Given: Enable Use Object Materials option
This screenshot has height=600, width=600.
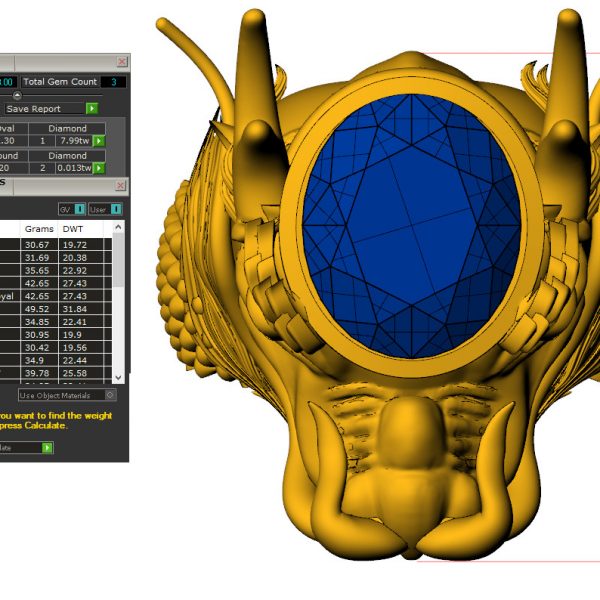Looking at the screenshot, I should (x=110, y=395).
